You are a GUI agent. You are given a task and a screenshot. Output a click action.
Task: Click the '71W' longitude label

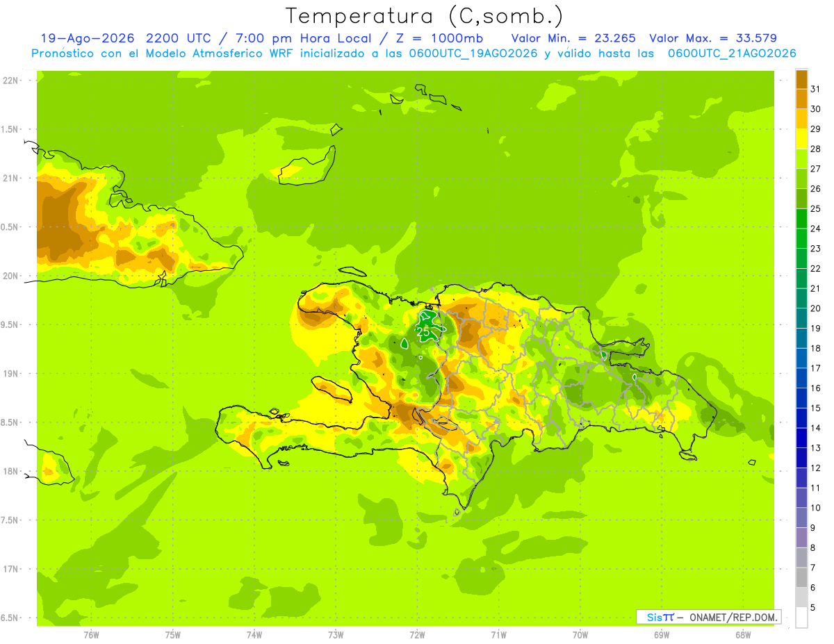pos(498,635)
